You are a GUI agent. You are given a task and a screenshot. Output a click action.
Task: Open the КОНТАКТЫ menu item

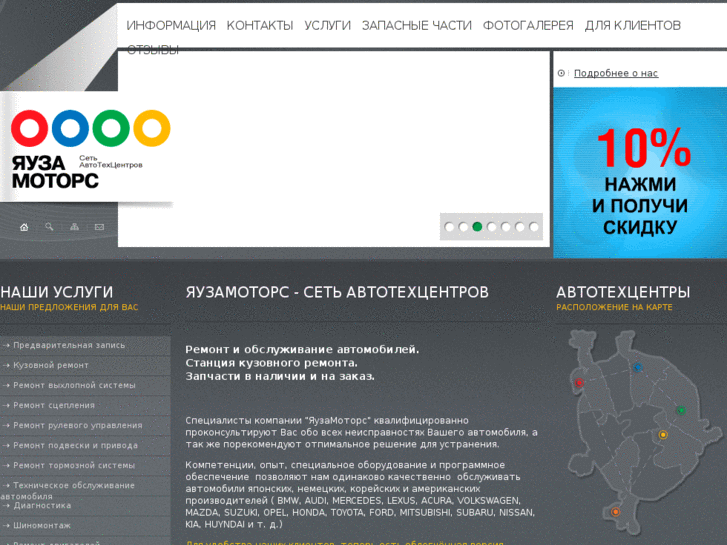tap(260, 26)
